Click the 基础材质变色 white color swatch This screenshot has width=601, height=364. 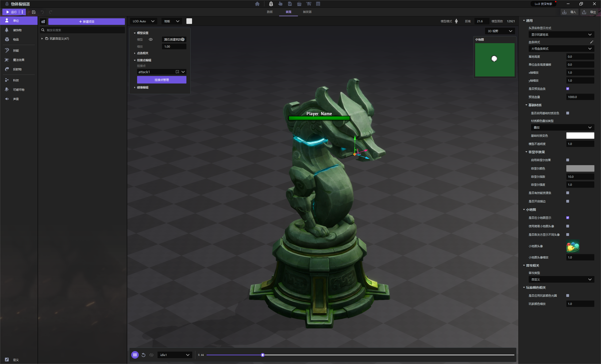point(580,136)
